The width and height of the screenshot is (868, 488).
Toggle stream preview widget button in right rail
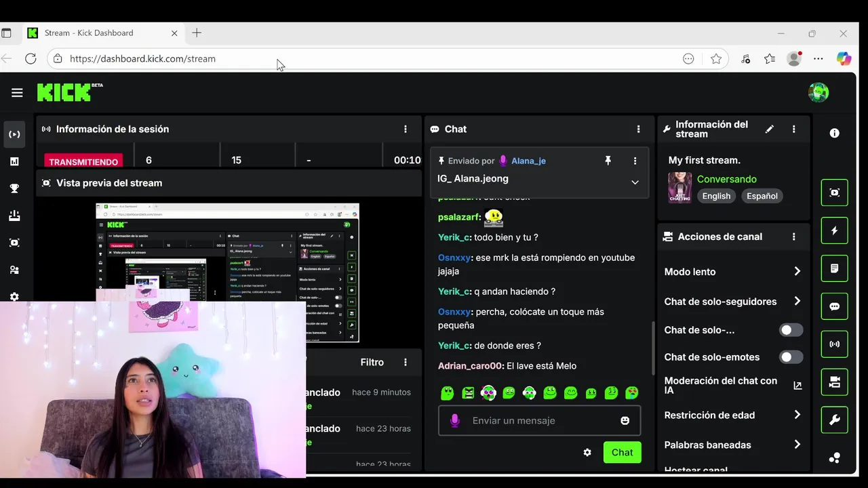(x=835, y=192)
